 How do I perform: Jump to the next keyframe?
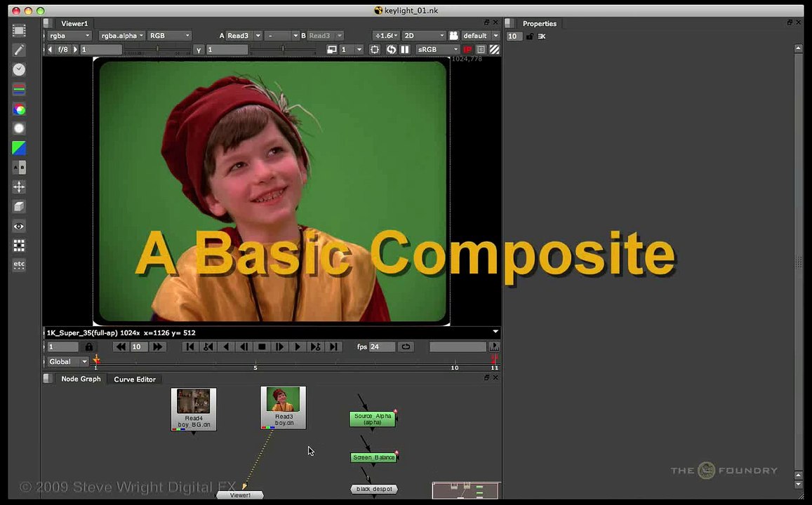315,346
